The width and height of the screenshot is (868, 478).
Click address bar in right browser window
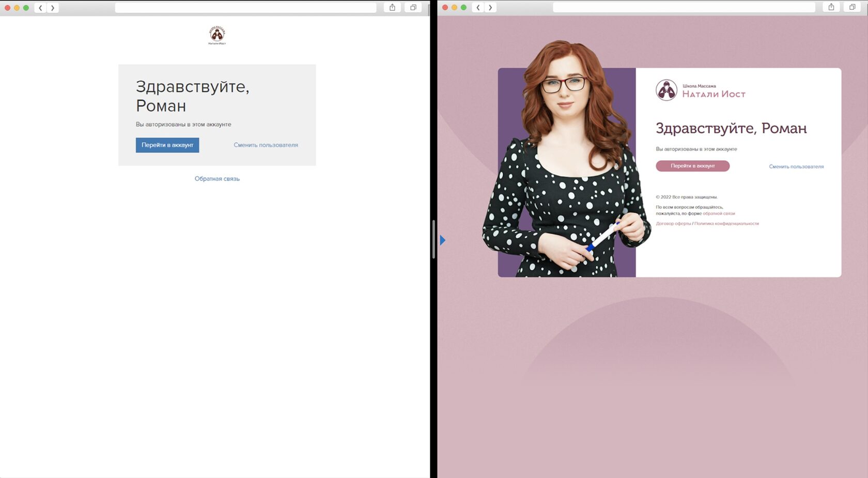[684, 7]
